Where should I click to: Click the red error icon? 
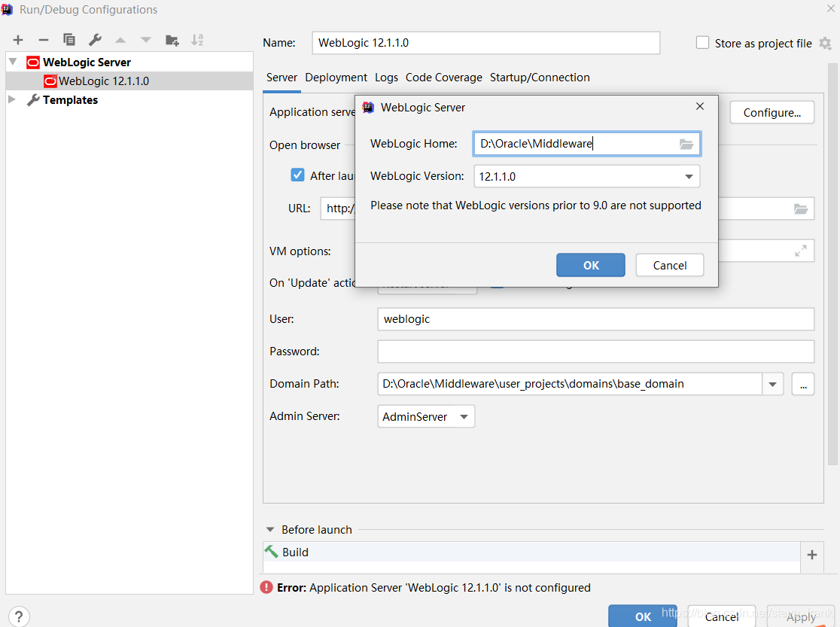[266, 587]
